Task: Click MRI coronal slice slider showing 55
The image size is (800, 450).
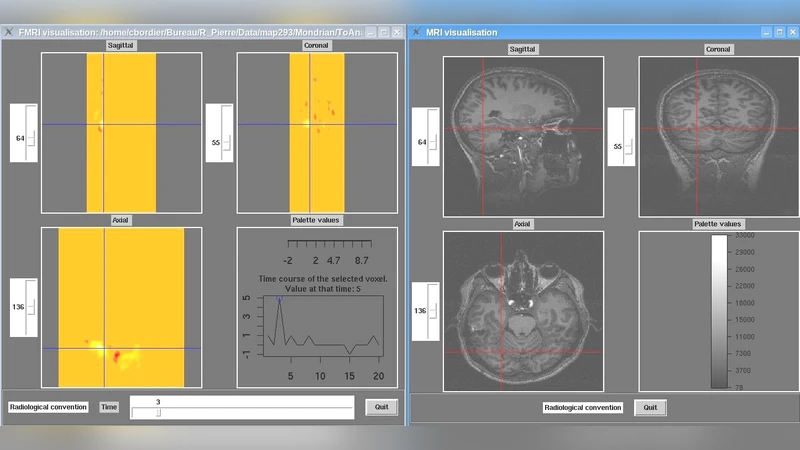Action: (x=621, y=137)
